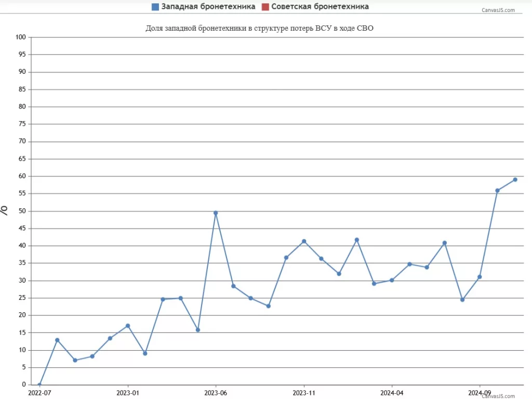Screen dimensions: 532x399
Task: Click the blue legend square for Западная бронетехника
Action: 155,7
